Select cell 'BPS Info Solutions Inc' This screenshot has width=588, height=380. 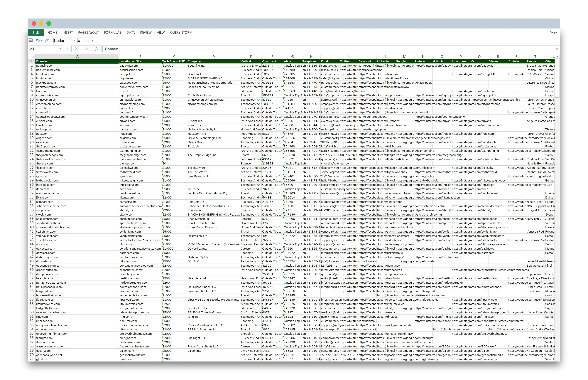tap(213, 329)
